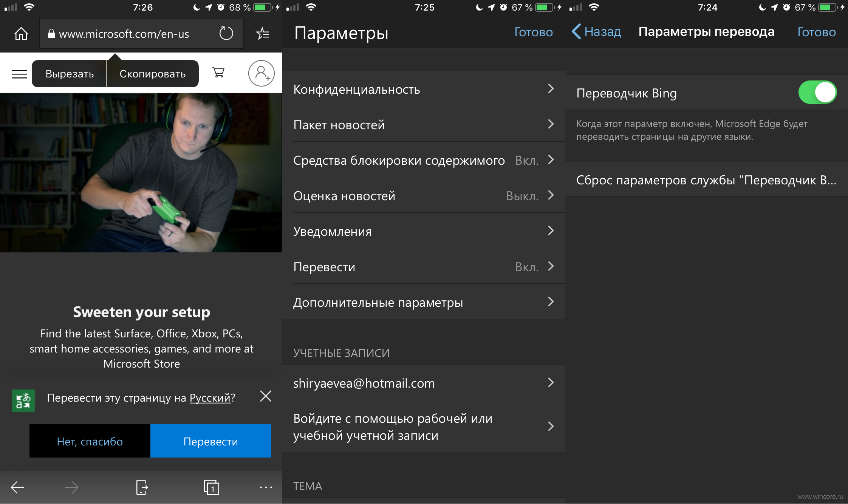This screenshot has width=848, height=504.
Task: Tap the sign-in account avatar icon
Action: (261, 73)
